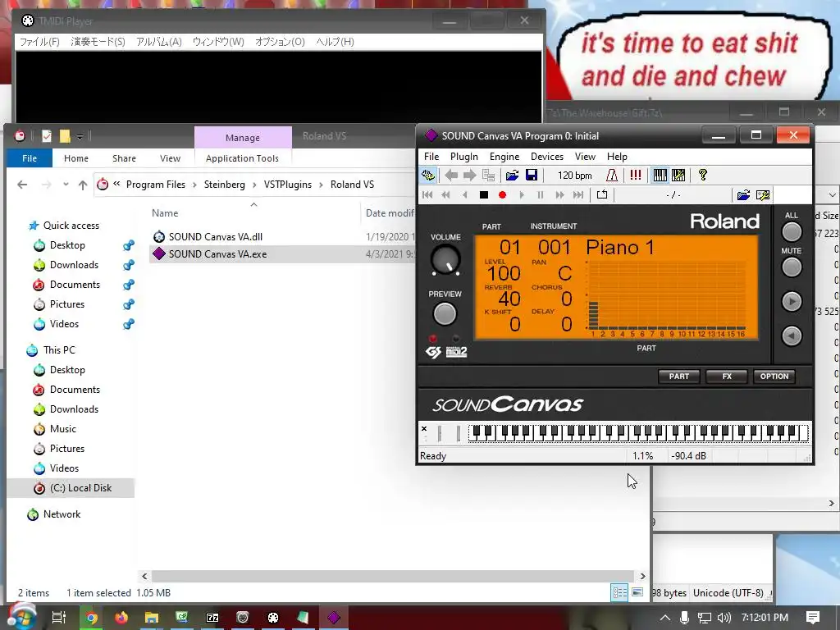Start recording with the red circle button
The width and height of the screenshot is (840, 630).
pyautogui.click(x=503, y=195)
